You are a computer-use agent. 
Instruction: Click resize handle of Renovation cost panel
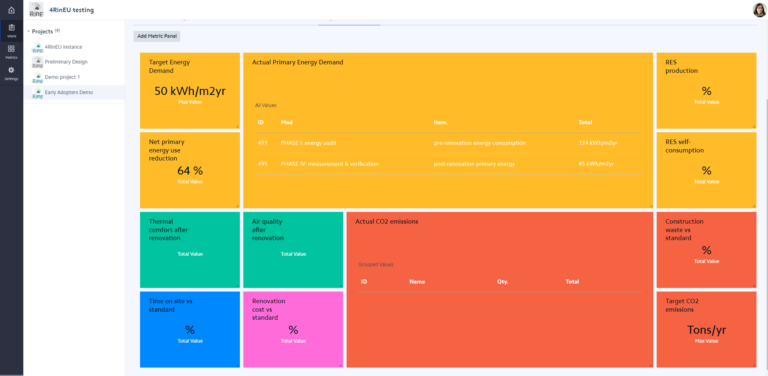tap(341, 365)
